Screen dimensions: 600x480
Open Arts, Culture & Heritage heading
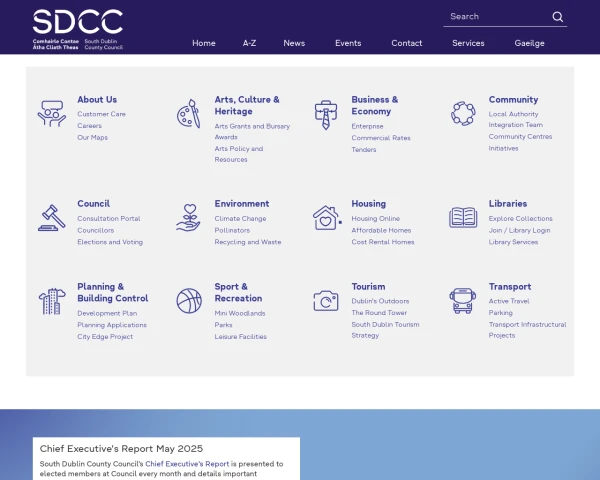[x=247, y=105]
